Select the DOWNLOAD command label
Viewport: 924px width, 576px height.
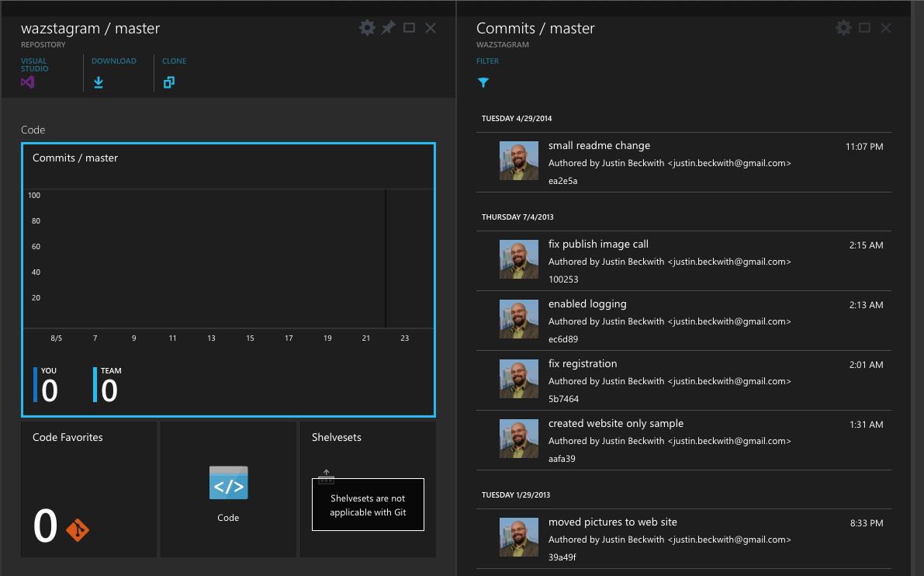[114, 61]
